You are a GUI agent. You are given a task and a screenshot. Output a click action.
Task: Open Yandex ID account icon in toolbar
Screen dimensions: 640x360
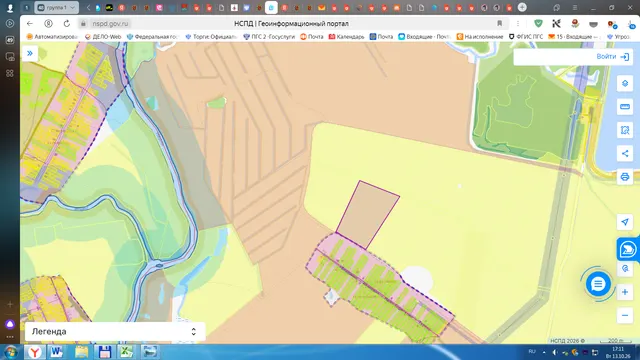tap(48, 24)
